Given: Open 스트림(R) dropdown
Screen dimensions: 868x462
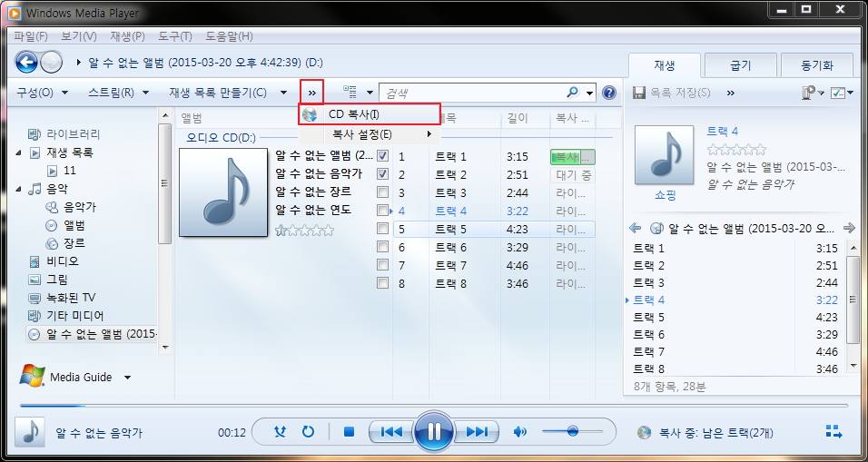Looking at the screenshot, I should (x=118, y=93).
